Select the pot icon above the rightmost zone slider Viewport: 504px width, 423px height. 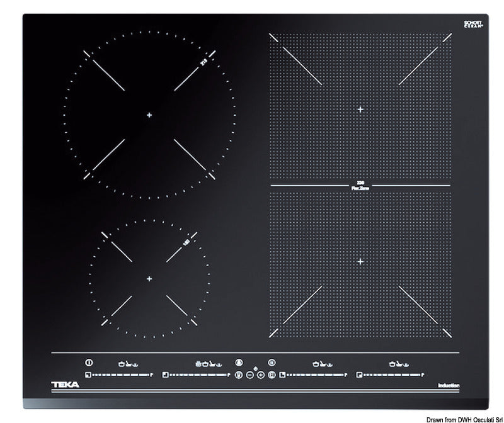click(x=392, y=364)
